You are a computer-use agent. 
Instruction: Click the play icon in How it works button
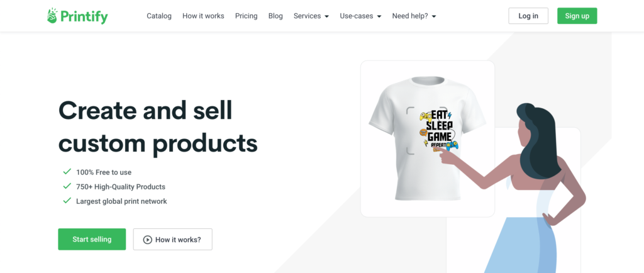click(147, 240)
